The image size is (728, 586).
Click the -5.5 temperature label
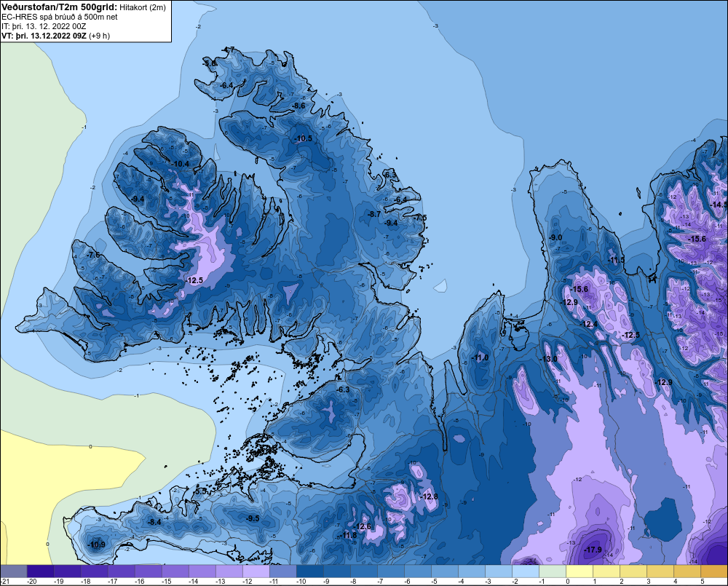(201, 491)
